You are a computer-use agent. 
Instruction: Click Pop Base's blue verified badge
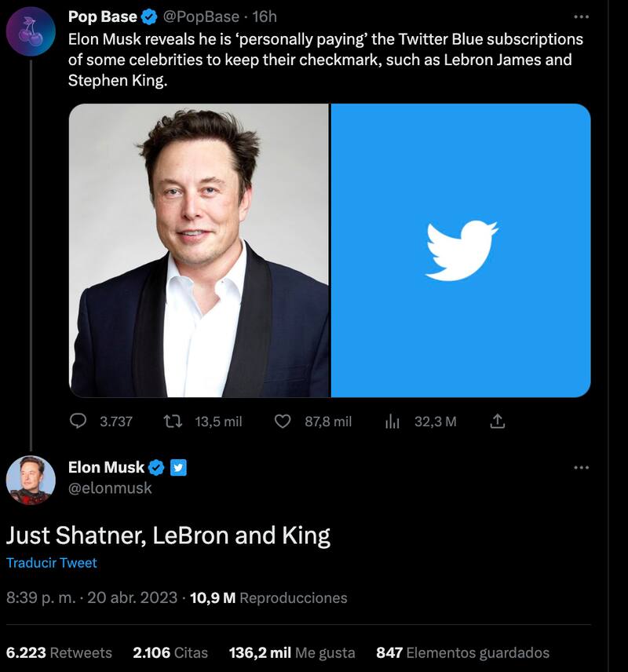[148, 16]
